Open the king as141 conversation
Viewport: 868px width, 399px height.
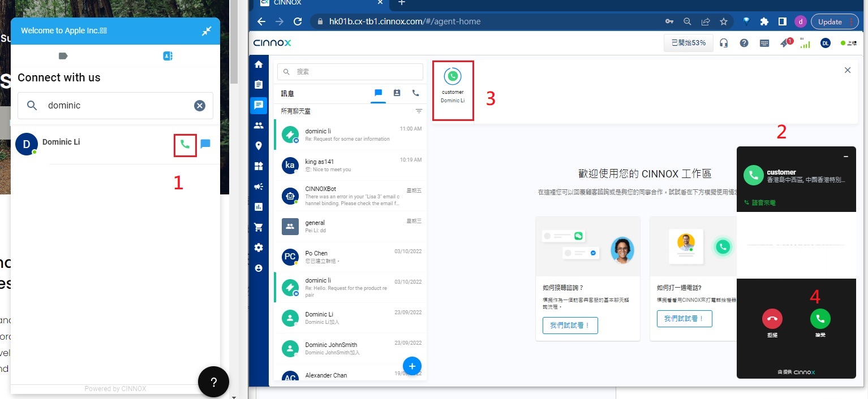click(350, 165)
